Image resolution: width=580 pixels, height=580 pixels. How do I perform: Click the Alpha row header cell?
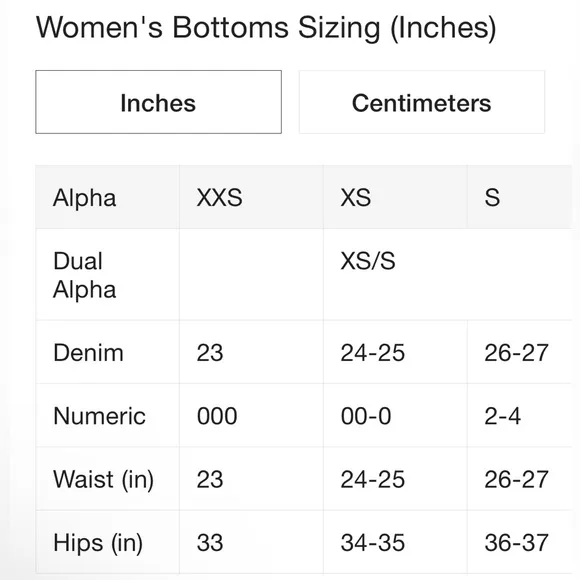108,197
